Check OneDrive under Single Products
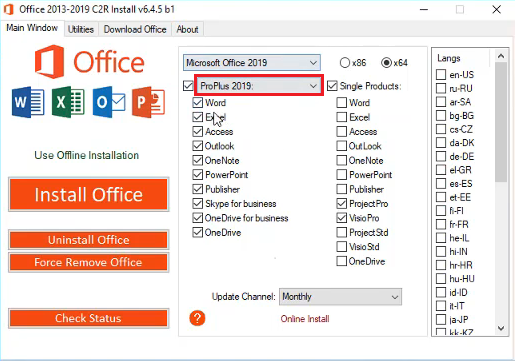The width and height of the screenshot is (515, 361). click(341, 261)
